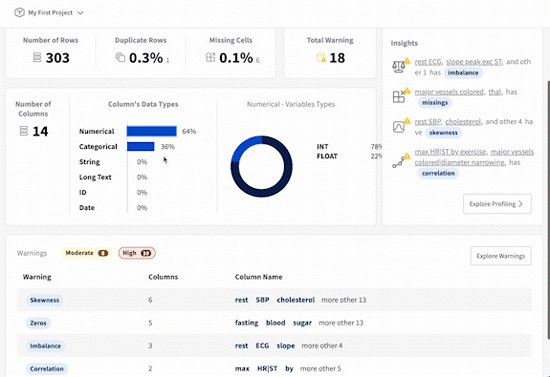Toggle the Moderate warnings filter
550x377 pixels.
tap(87, 253)
